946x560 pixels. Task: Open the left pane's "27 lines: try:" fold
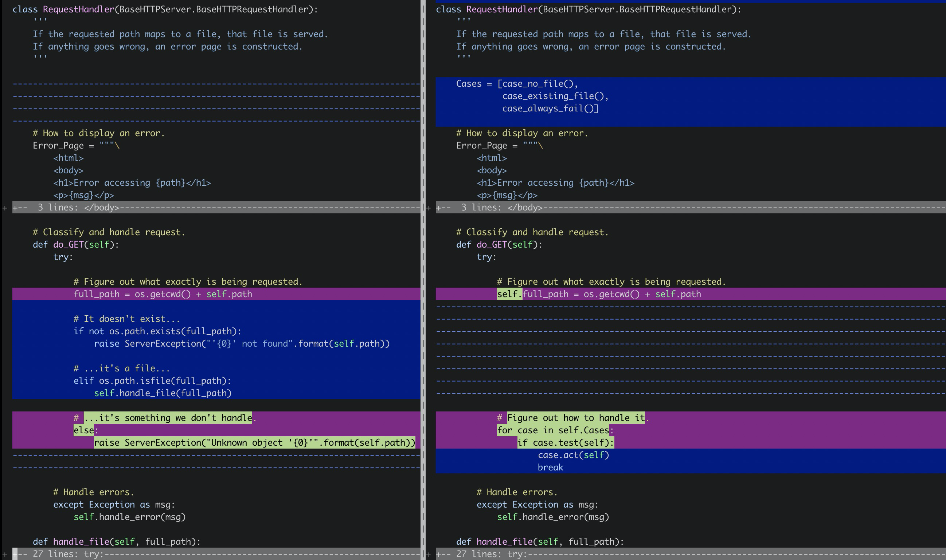tap(216, 553)
